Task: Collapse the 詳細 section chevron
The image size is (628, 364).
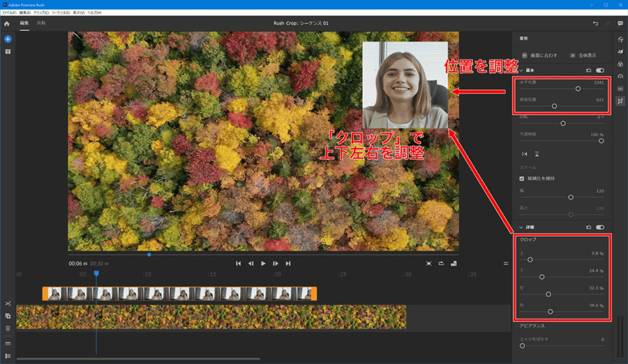Action: tap(521, 227)
